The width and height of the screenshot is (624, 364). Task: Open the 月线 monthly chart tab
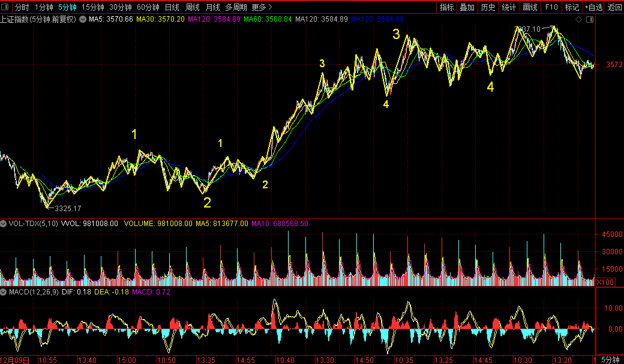click(x=213, y=7)
